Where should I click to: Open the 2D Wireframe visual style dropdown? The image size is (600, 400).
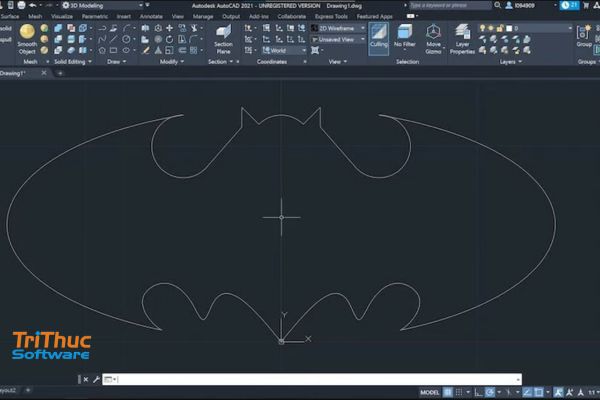338,28
